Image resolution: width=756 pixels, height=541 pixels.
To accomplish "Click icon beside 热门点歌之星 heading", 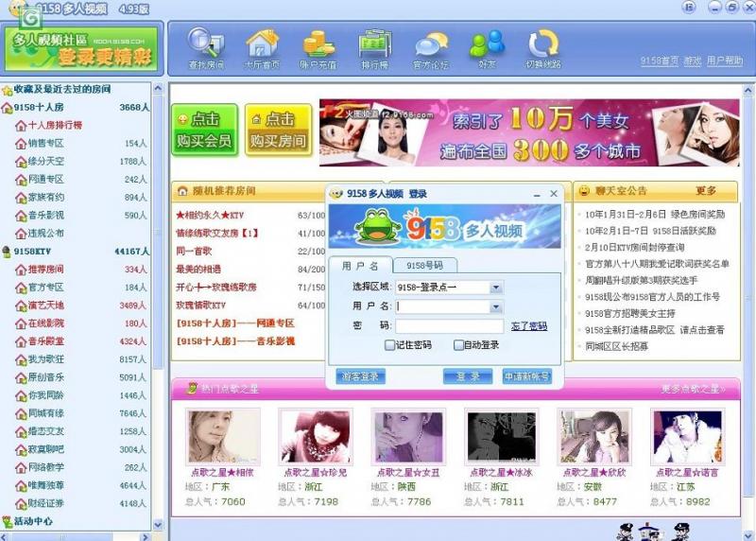I will pyautogui.click(x=192, y=388).
